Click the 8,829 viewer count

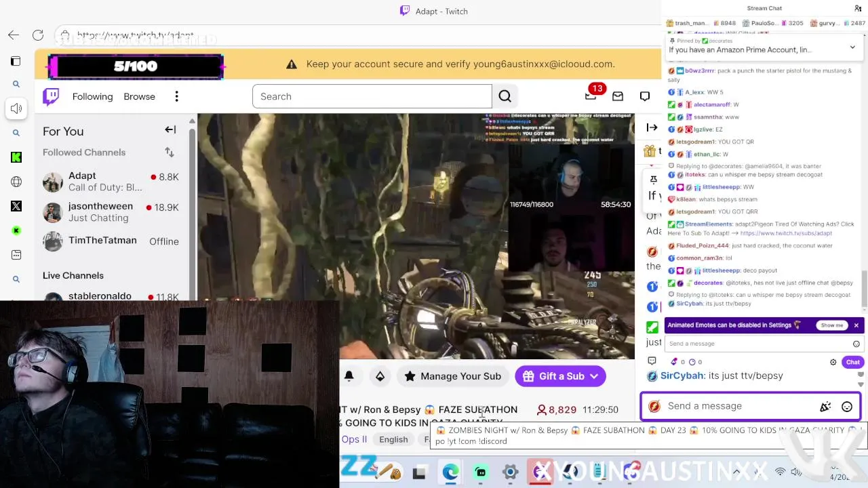[x=557, y=409]
